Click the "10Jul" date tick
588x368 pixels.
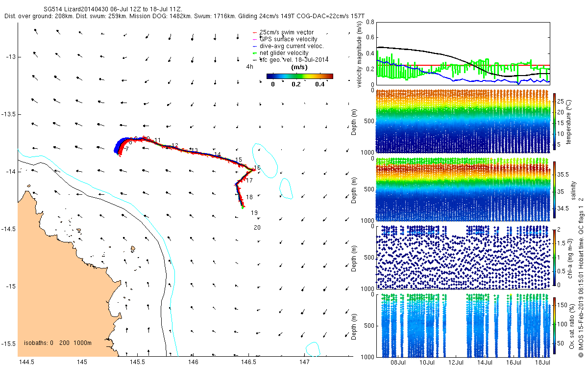(x=427, y=362)
